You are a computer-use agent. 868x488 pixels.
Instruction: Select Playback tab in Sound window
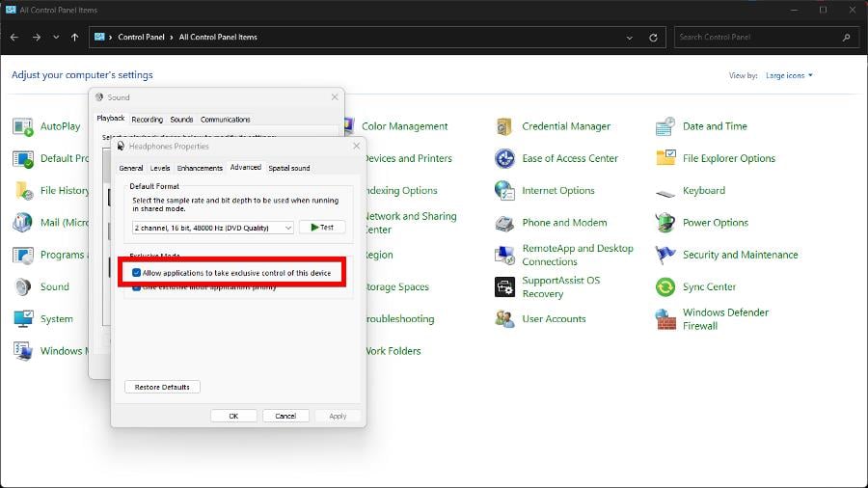[111, 119]
